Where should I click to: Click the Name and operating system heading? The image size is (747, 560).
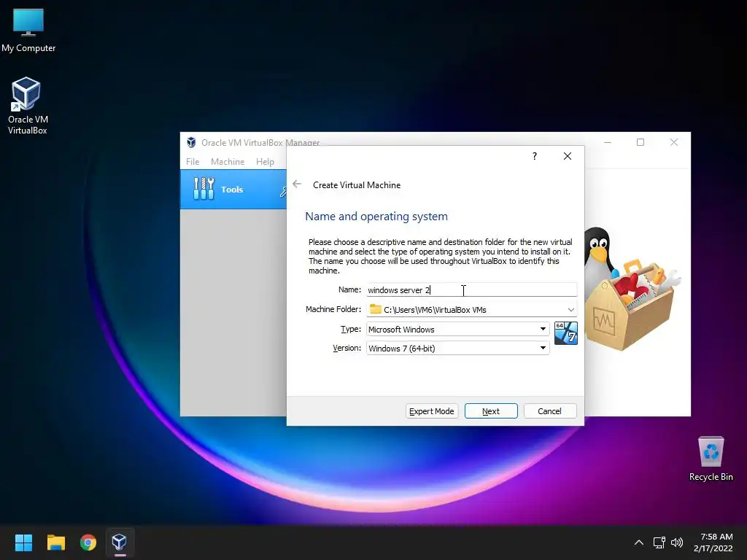click(x=376, y=216)
